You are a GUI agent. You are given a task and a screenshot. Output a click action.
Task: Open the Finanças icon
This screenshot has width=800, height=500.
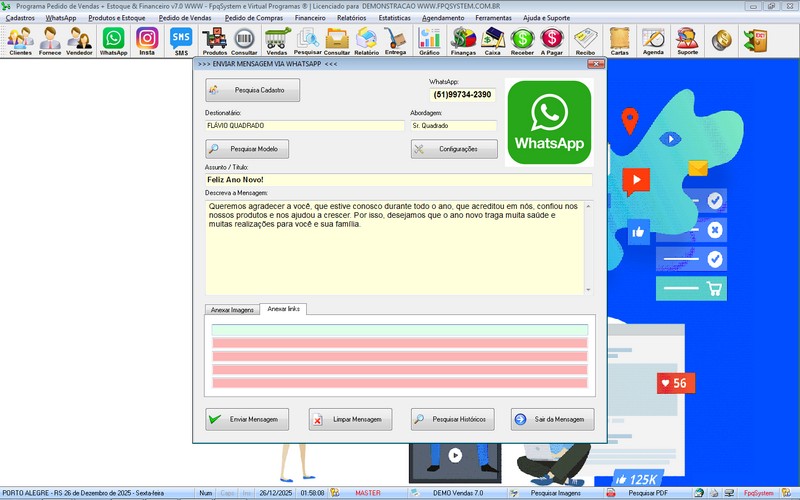click(x=463, y=41)
